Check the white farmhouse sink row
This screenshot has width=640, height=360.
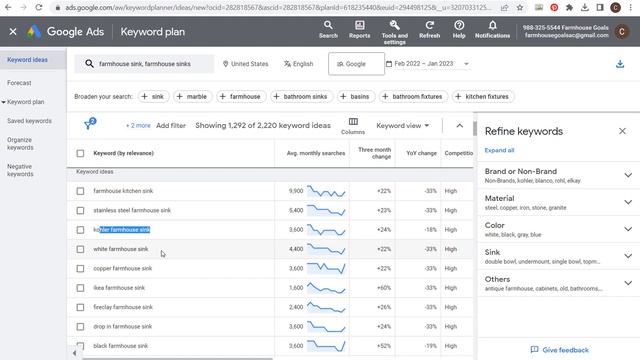pyautogui.click(x=80, y=249)
